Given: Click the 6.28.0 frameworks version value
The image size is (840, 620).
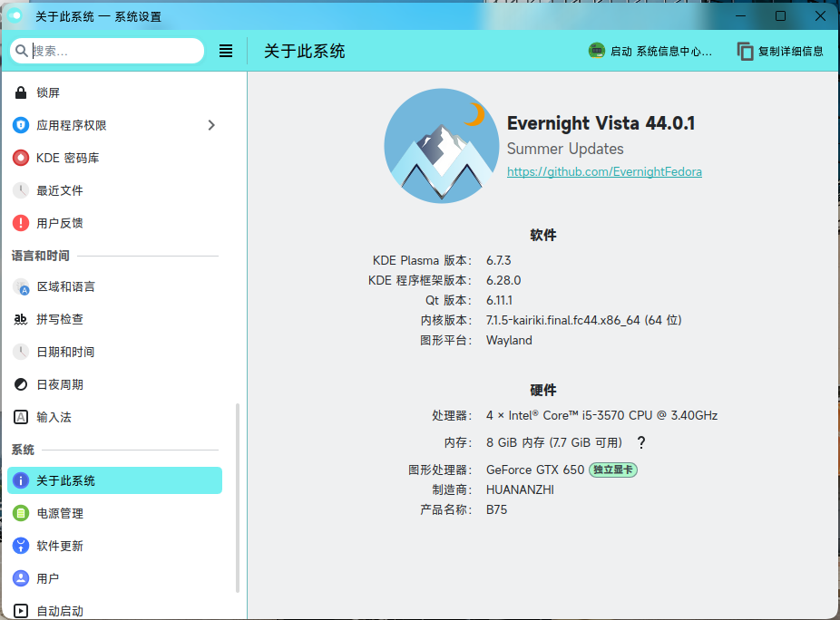Looking at the screenshot, I should [503, 281].
